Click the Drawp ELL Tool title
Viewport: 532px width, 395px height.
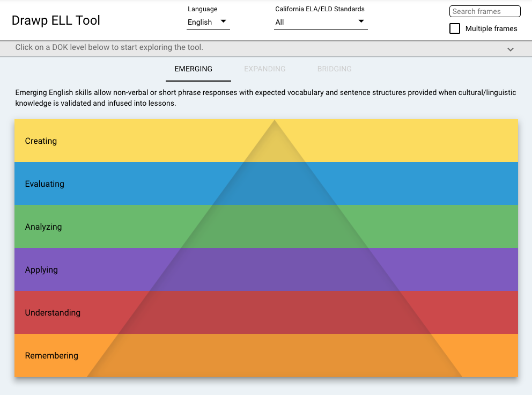(x=57, y=20)
